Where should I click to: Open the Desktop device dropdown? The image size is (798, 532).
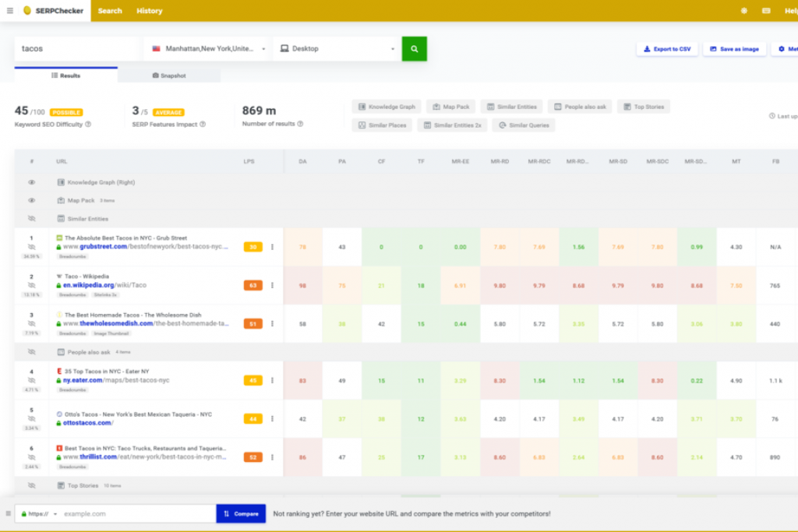tap(337, 49)
